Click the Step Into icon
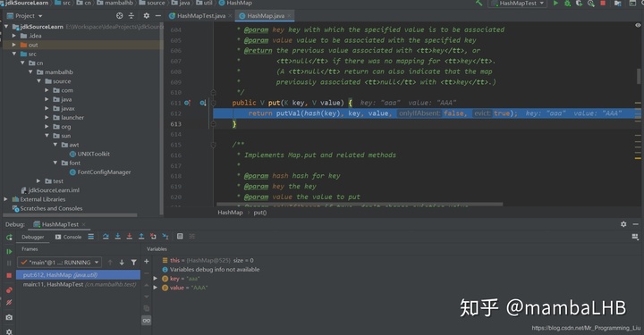Viewport: 644px width, 335px height. 118,237
